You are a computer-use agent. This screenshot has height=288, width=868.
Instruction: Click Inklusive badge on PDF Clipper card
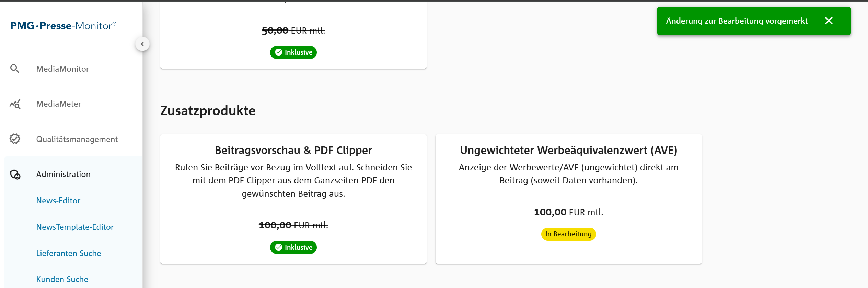(x=293, y=247)
